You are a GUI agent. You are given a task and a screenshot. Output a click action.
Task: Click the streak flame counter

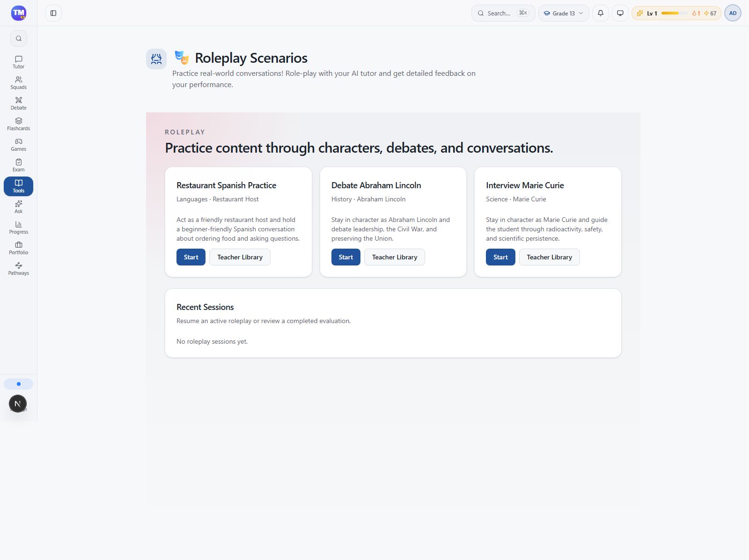[x=696, y=13]
